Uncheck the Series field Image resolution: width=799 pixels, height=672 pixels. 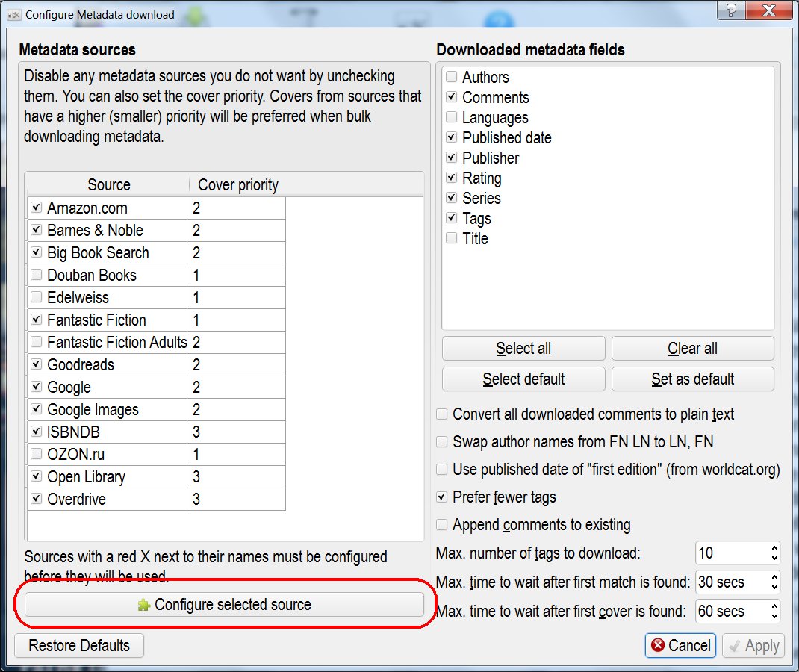click(x=452, y=198)
